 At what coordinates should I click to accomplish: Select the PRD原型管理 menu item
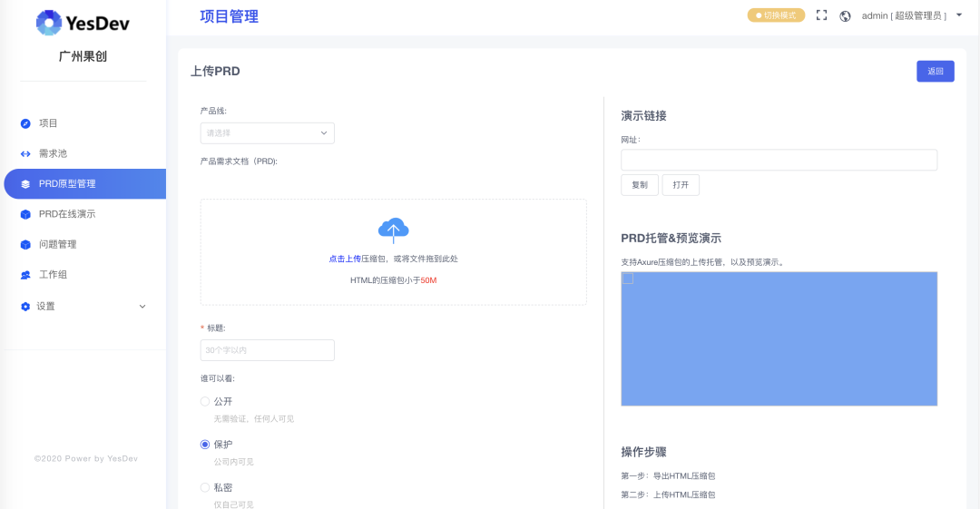[85, 184]
